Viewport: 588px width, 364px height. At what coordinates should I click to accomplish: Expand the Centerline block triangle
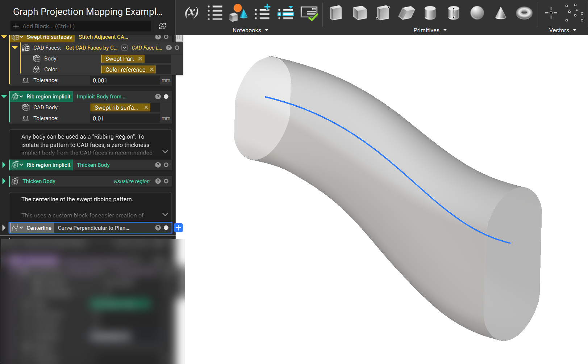coord(4,228)
